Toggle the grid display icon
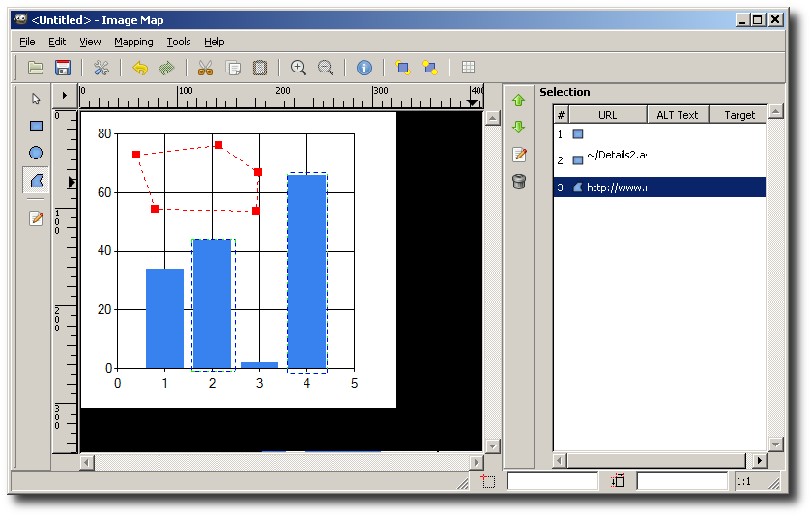Screen dimensions: 812x517 pyautogui.click(x=468, y=68)
